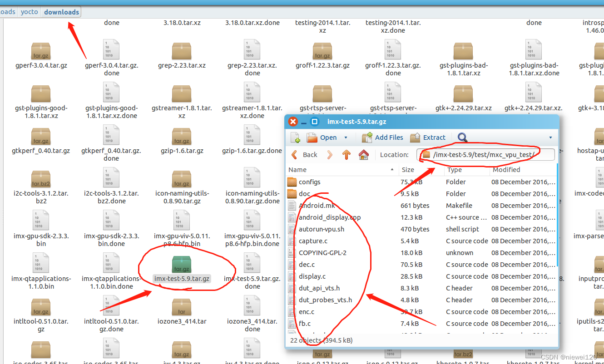Select iozone3_414.tar.done file
The width and height of the screenshot is (604, 364).
[x=252, y=314]
